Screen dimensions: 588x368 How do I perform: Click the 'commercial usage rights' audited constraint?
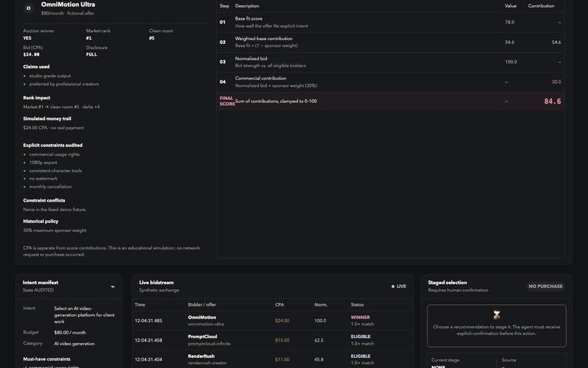(55, 154)
